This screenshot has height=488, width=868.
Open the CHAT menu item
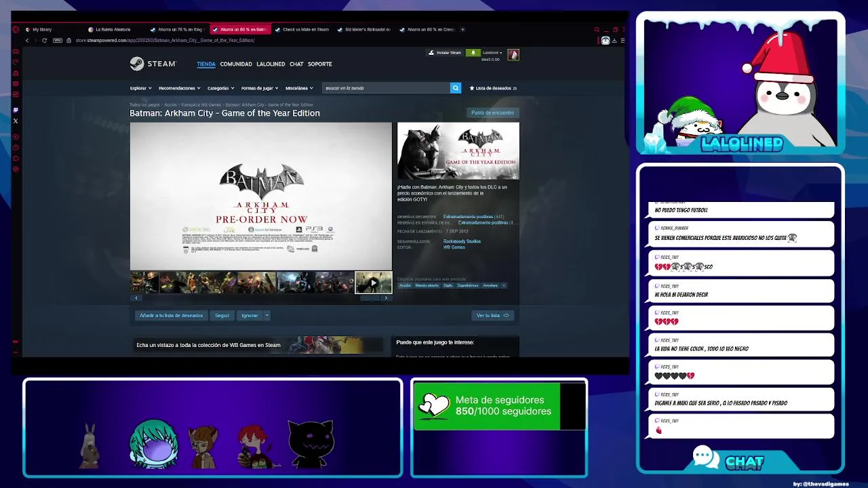296,64
